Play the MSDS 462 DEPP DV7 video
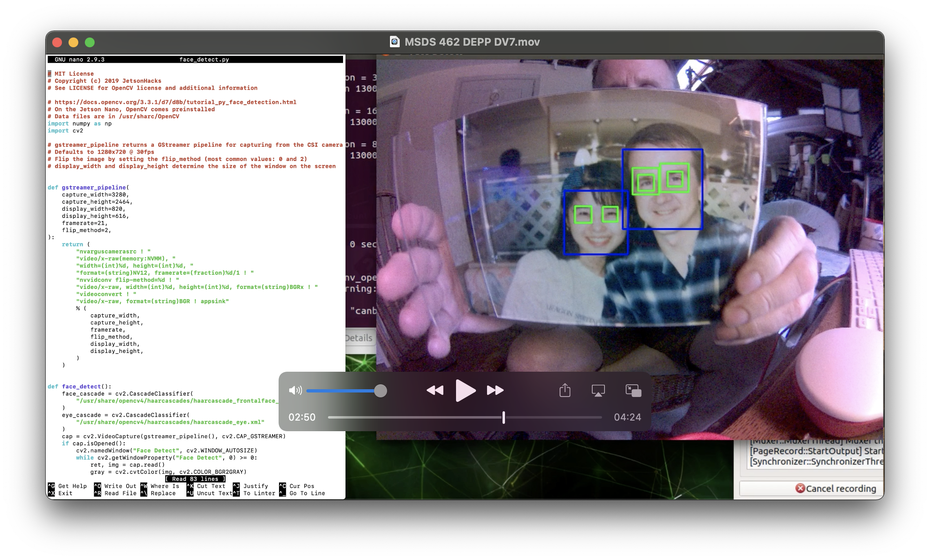930x560 pixels. (465, 390)
